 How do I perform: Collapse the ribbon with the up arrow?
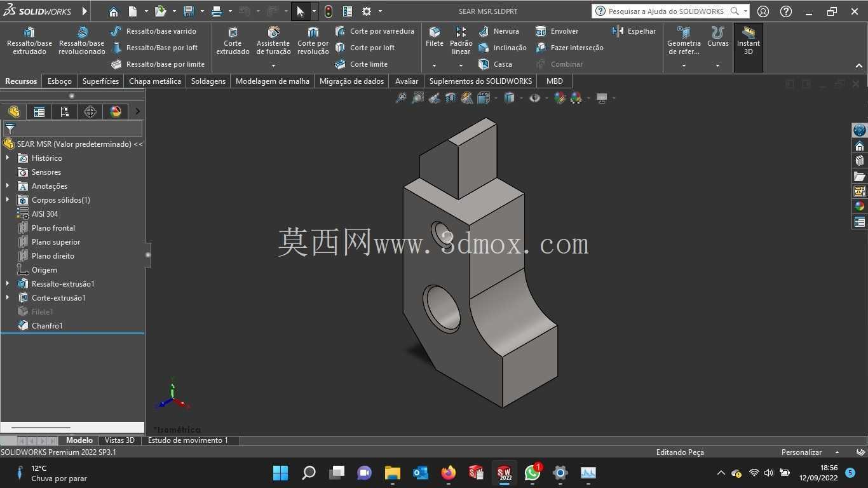point(859,65)
